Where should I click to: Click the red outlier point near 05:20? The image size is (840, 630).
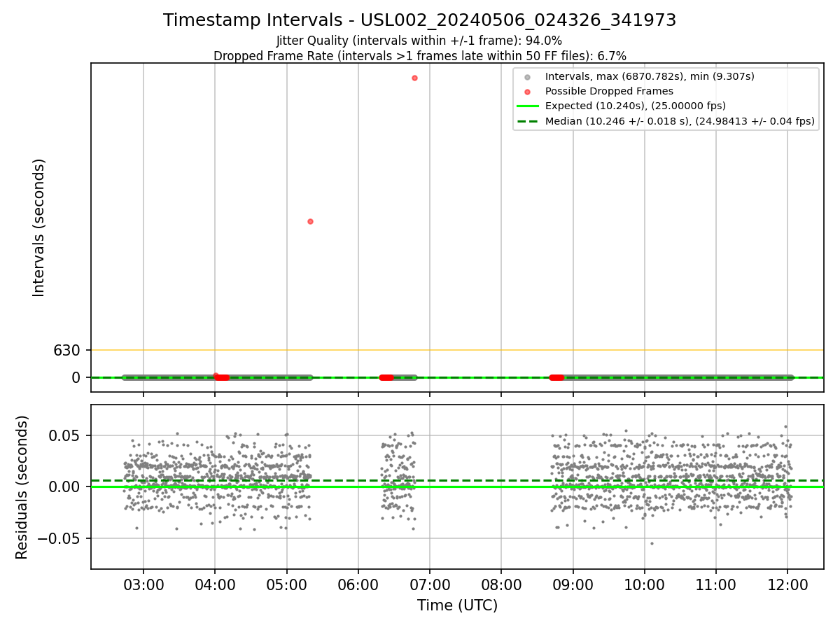[310, 221]
